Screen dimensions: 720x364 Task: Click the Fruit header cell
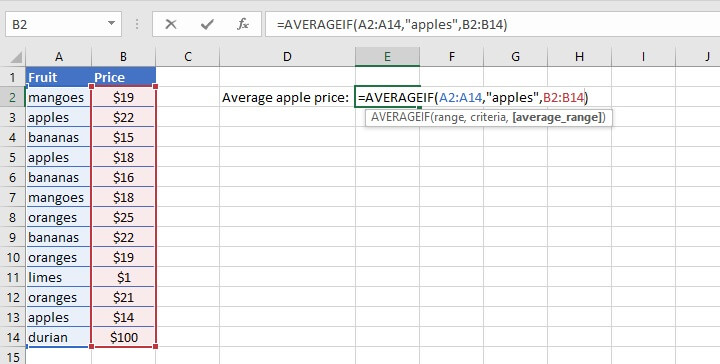pyautogui.click(x=59, y=77)
